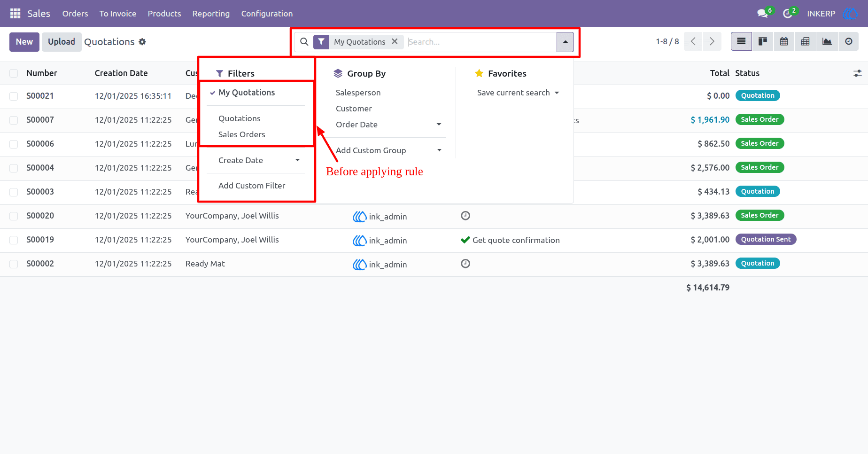868x454 pixels.
Task: Switch to Calendar view
Action: click(784, 42)
